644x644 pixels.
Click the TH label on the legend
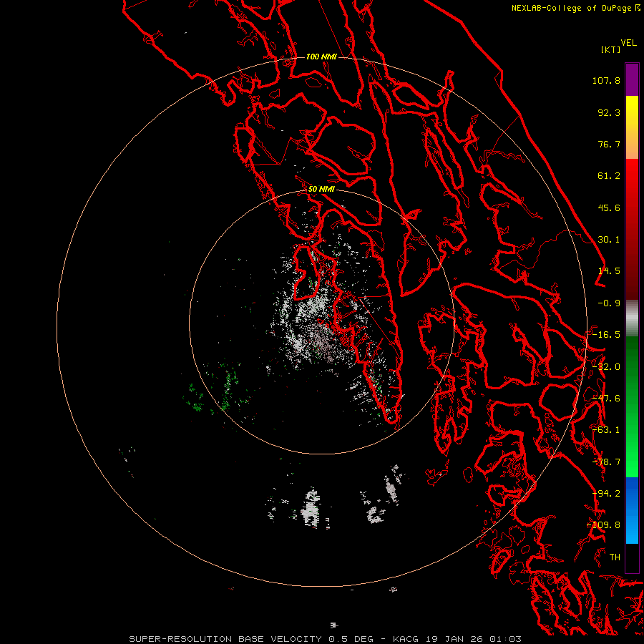(615, 557)
